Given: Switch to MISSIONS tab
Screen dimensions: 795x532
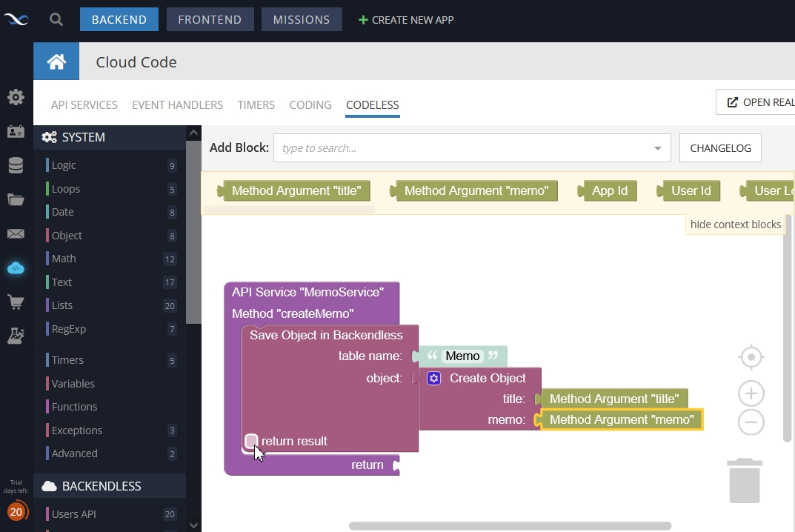Looking at the screenshot, I should pyautogui.click(x=302, y=19).
